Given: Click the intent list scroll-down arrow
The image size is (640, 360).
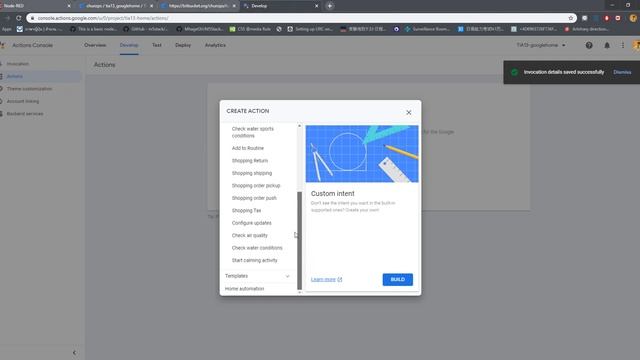Looking at the screenshot, I should coord(300,292).
